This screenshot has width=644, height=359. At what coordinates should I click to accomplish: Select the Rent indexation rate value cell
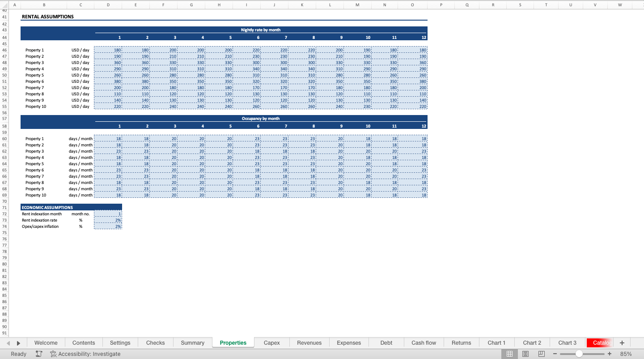click(108, 220)
